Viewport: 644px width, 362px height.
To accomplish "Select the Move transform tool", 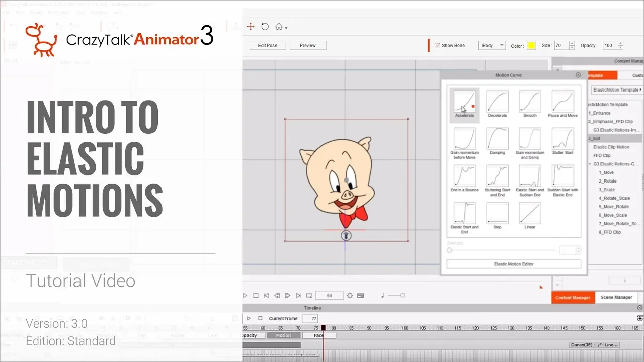I will point(251,27).
